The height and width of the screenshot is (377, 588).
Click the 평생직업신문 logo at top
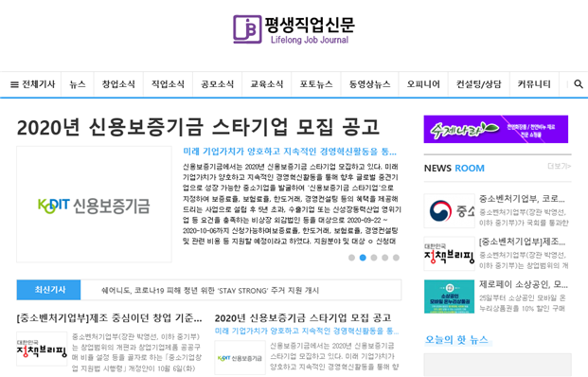point(294,29)
